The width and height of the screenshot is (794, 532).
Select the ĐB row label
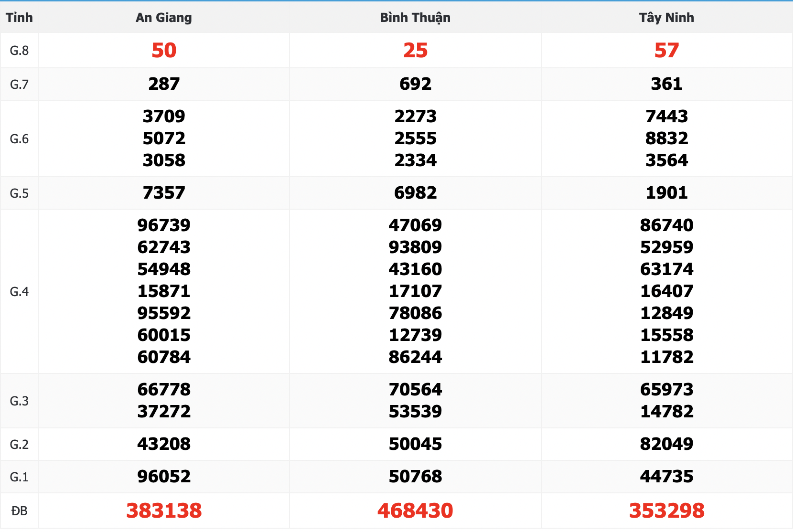(x=19, y=511)
